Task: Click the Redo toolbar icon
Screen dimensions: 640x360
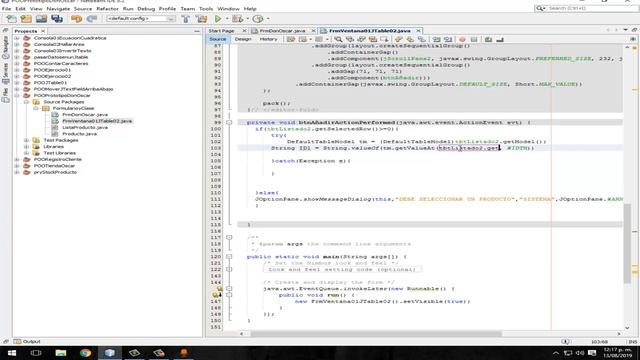Action: click(92, 18)
